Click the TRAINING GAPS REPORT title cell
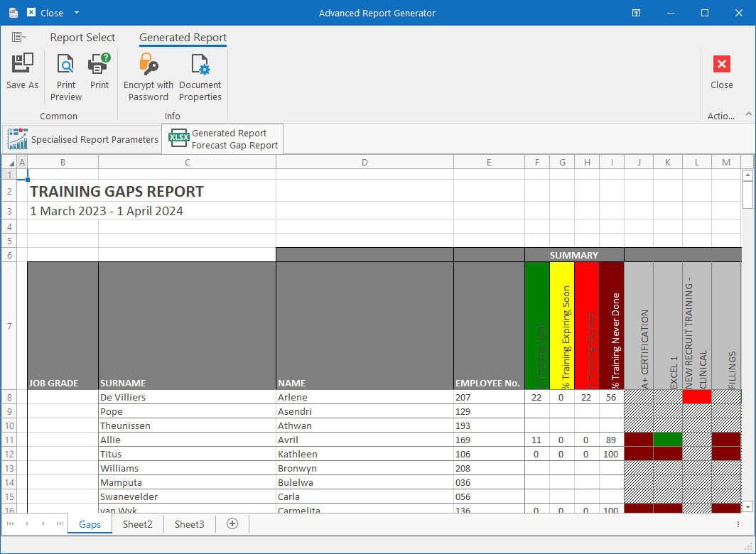The height and width of the screenshot is (554, 756). pyautogui.click(x=117, y=192)
